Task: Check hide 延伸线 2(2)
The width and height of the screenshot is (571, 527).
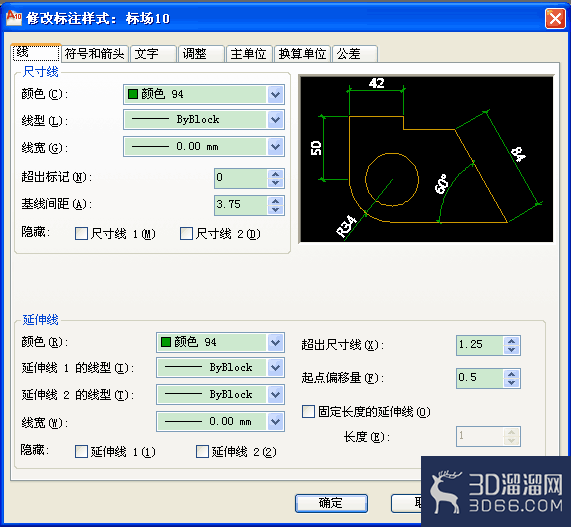Action: tap(202, 452)
